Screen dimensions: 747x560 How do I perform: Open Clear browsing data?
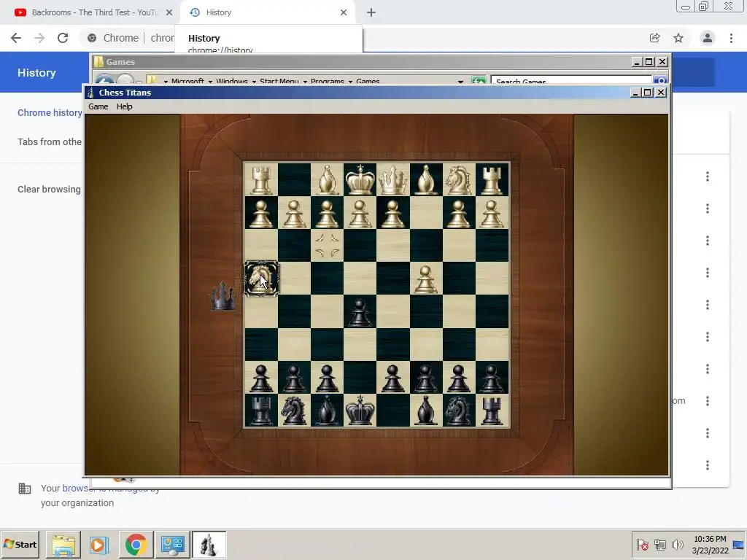pos(49,189)
